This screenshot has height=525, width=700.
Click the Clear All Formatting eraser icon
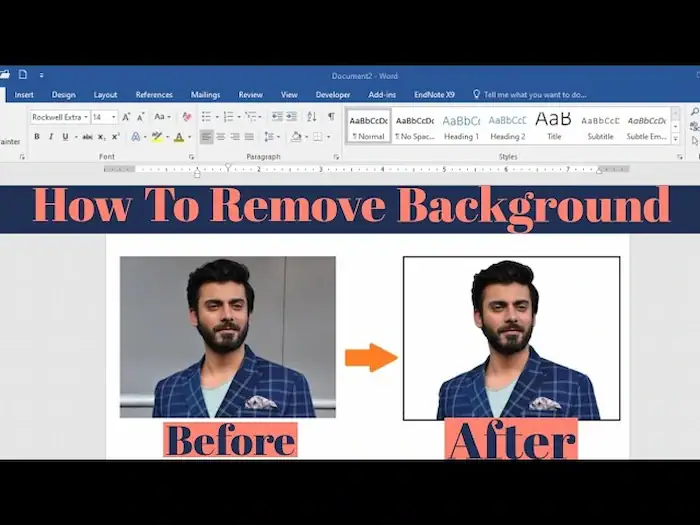[187, 117]
